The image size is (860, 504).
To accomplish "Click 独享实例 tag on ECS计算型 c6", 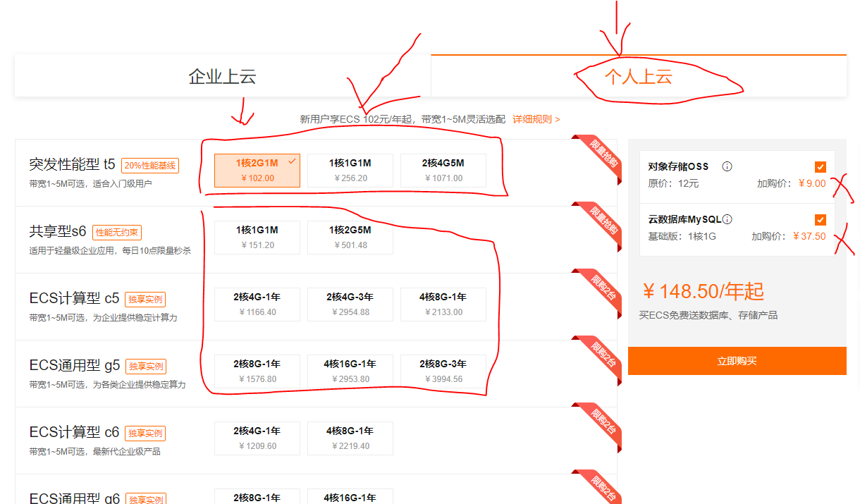I will (145, 434).
